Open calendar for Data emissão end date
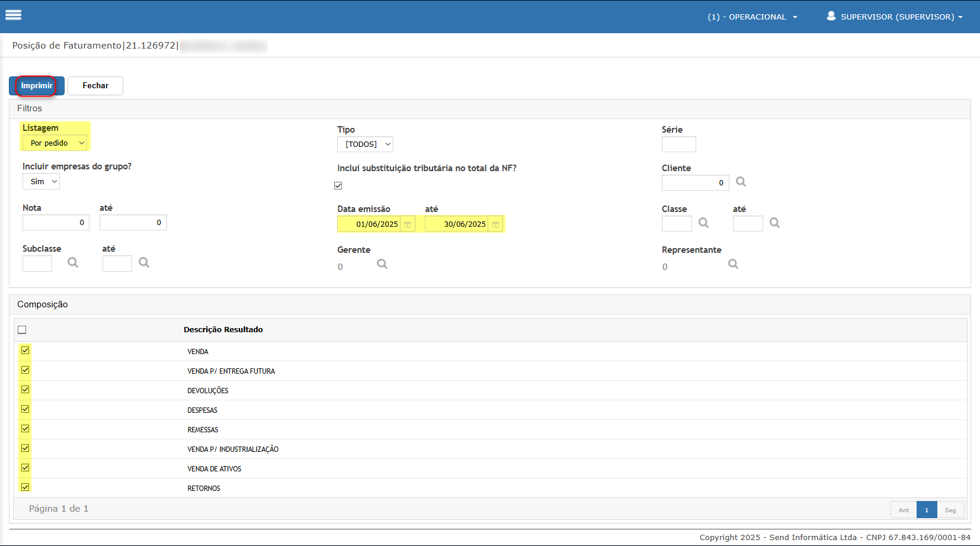 pyautogui.click(x=496, y=224)
